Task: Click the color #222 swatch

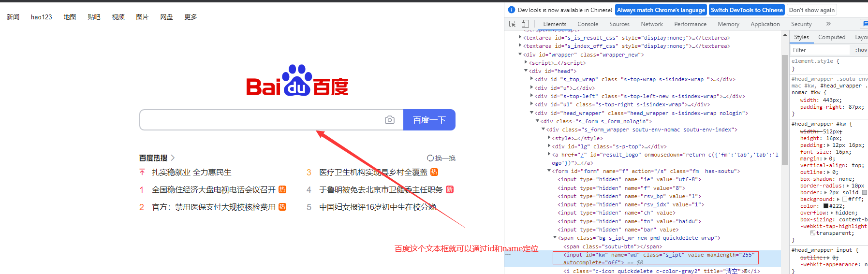Action: pos(826,206)
